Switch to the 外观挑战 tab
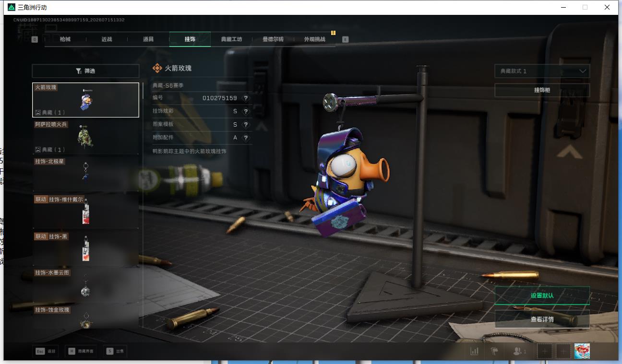This screenshot has width=622, height=364. click(314, 39)
